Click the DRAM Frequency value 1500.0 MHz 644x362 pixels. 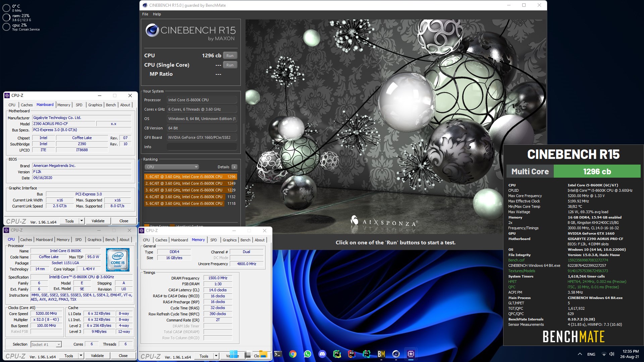point(218,278)
